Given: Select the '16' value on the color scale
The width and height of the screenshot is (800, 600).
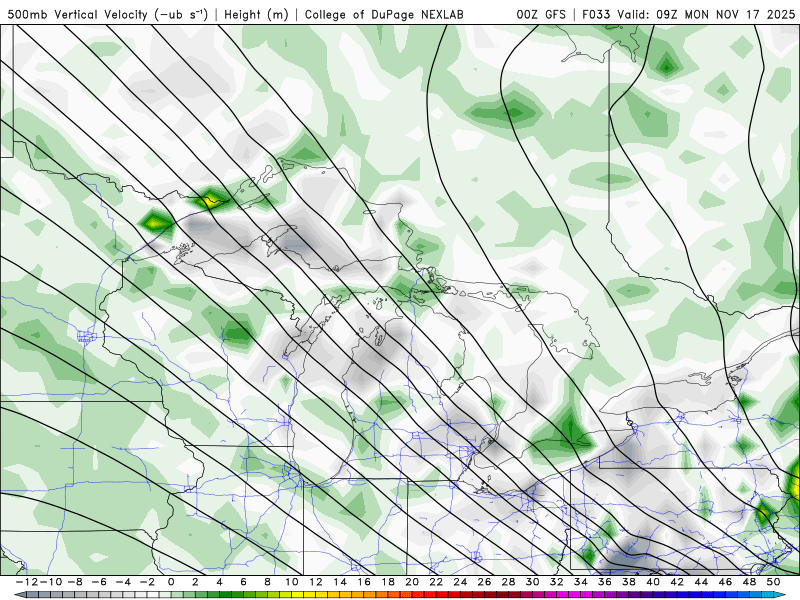Looking at the screenshot, I should click(364, 582).
